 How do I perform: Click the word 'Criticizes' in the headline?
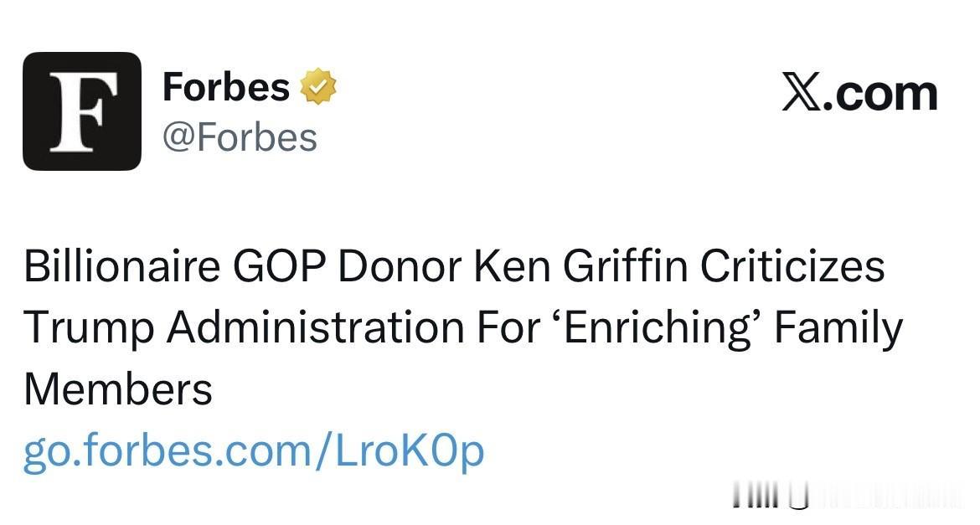(792, 268)
